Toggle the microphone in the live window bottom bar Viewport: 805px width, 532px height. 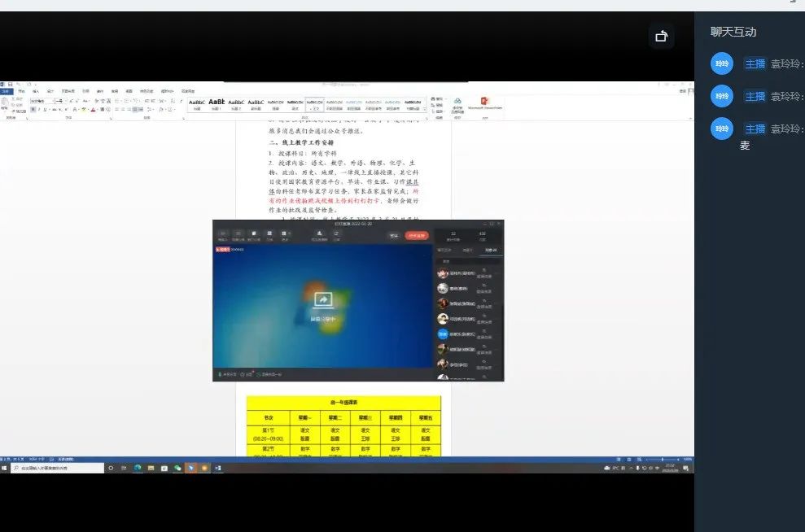220,374
